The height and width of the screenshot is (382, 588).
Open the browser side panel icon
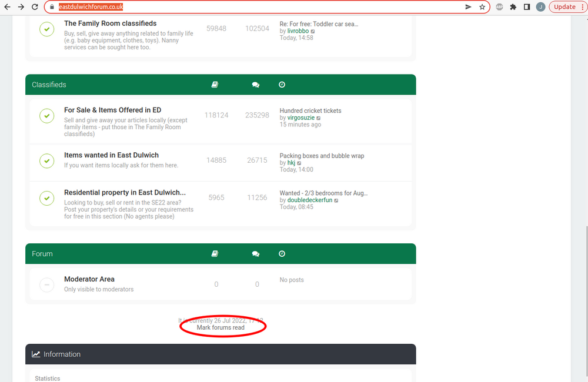[x=527, y=6]
